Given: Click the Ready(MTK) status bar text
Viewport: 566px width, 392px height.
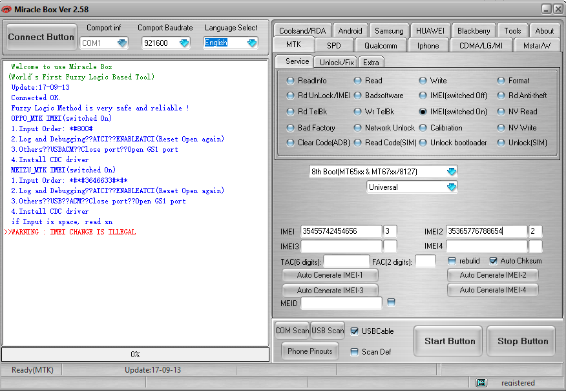Looking at the screenshot, I should coord(32,370).
